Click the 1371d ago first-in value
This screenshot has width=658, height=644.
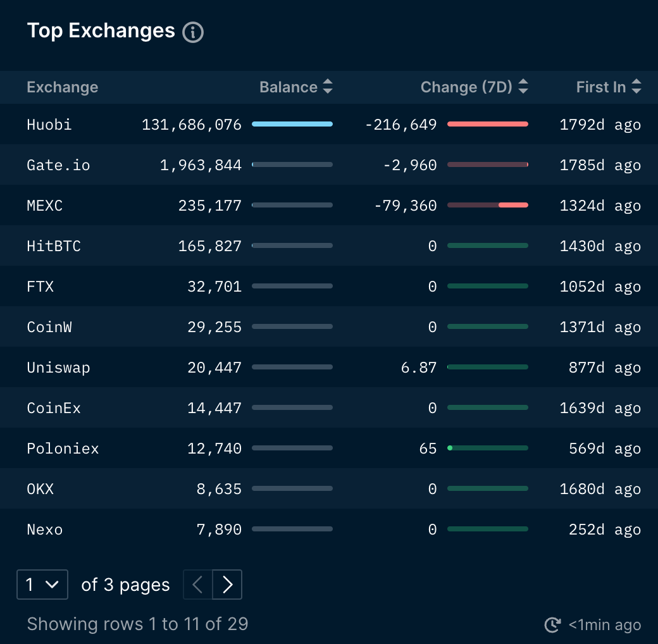(600, 327)
